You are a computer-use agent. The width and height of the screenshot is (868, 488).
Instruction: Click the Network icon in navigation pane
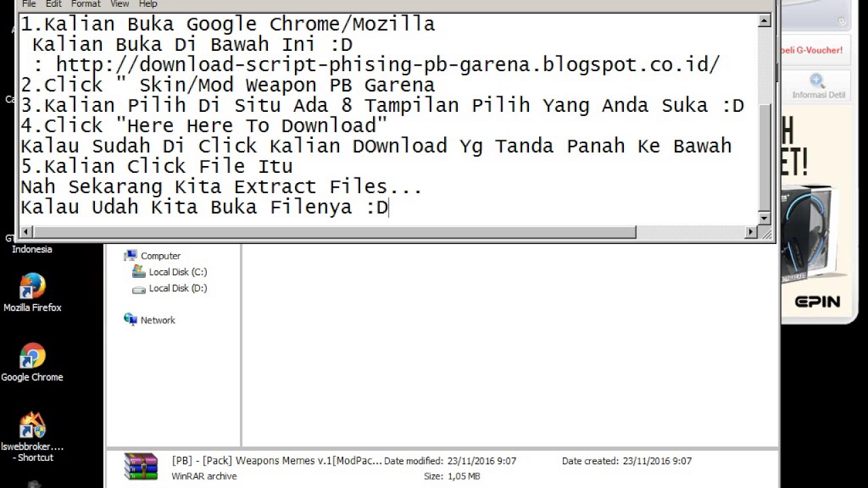pos(130,319)
